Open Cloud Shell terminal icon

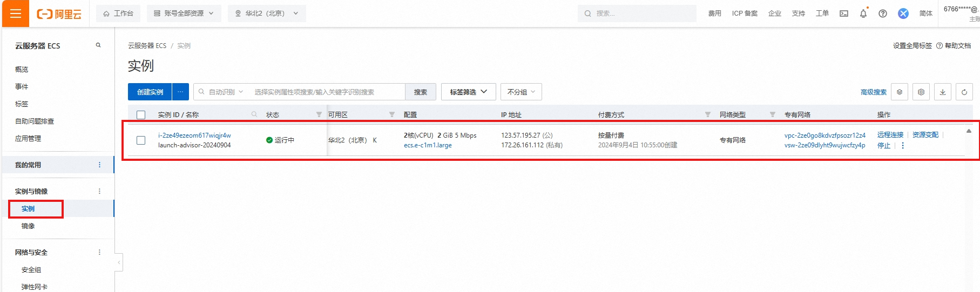pyautogui.click(x=844, y=13)
